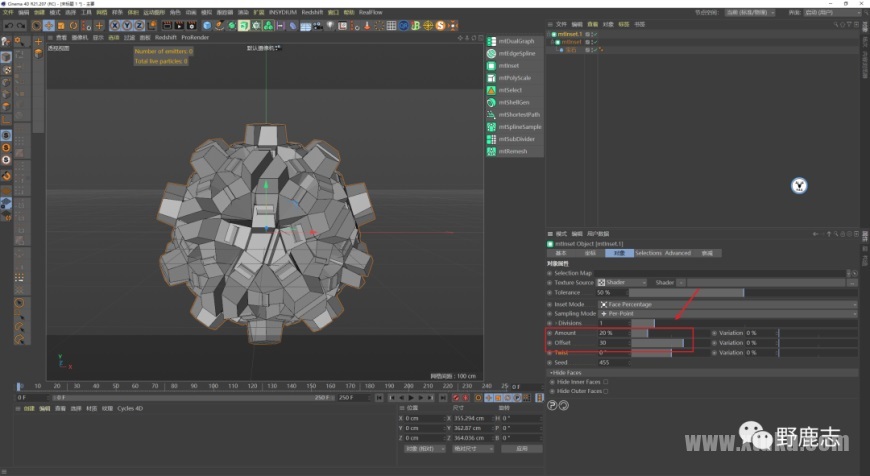Open the RealFlow menu
870x476 pixels.
[371, 12]
